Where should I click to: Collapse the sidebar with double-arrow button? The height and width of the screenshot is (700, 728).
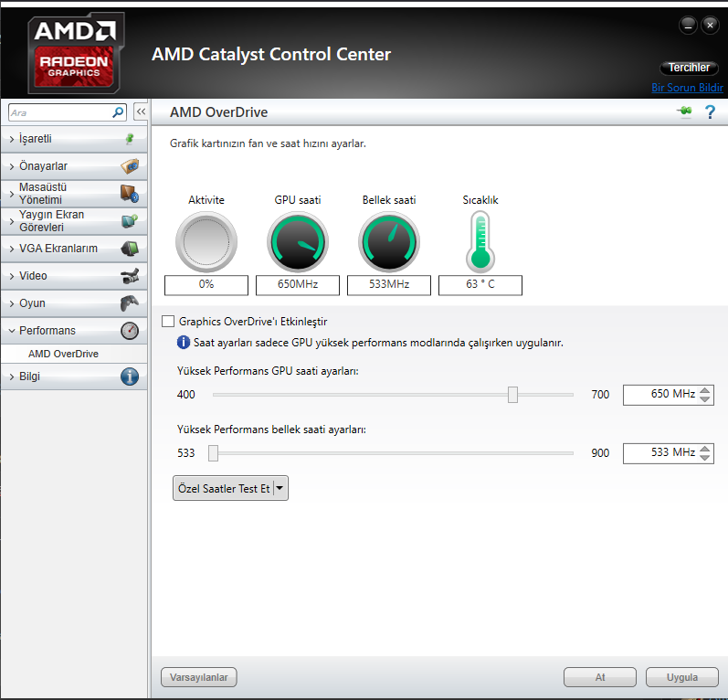[x=142, y=111]
